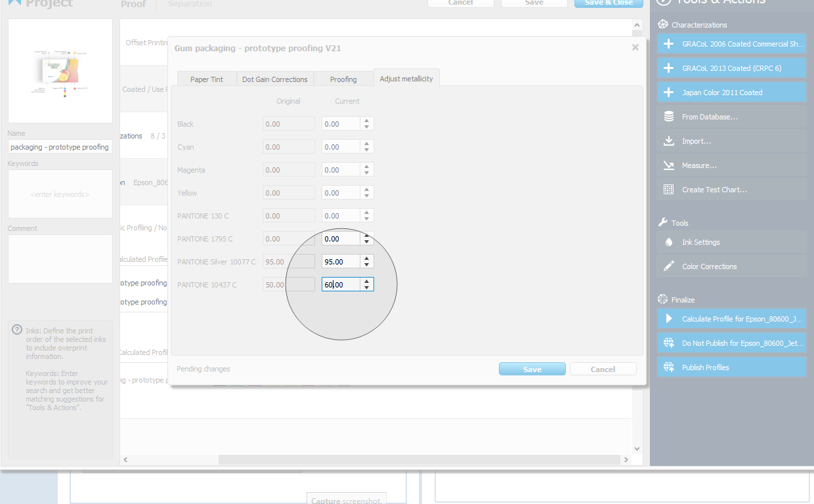Click the From Database stack icon
Screen dimensions: 814x504
click(x=668, y=117)
